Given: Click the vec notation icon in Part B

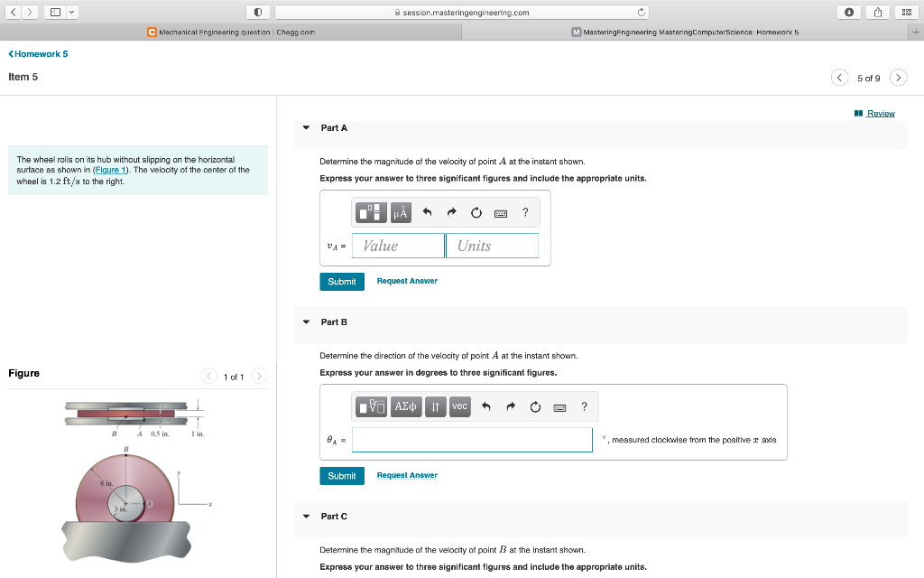Looking at the screenshot, I should pyautogui.click(x=459, y=406).
